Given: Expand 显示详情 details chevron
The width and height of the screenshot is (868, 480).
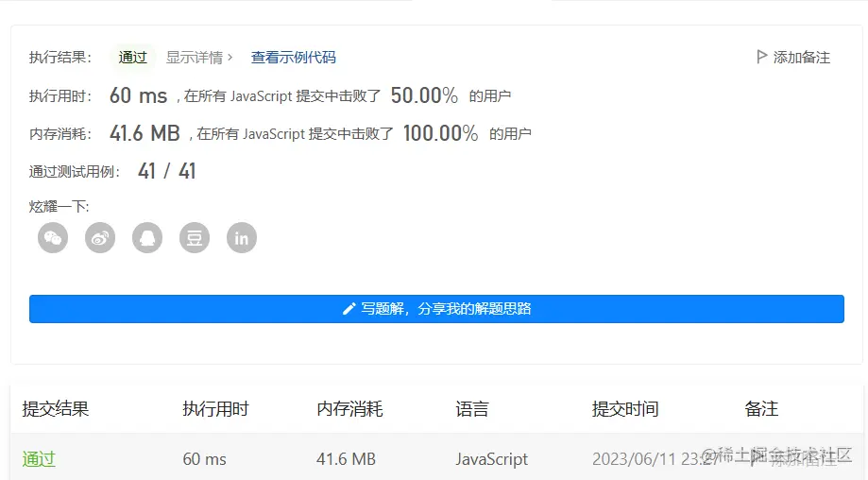Looking at the screenshot, I should pyautogui.click(x=230, y=57).
